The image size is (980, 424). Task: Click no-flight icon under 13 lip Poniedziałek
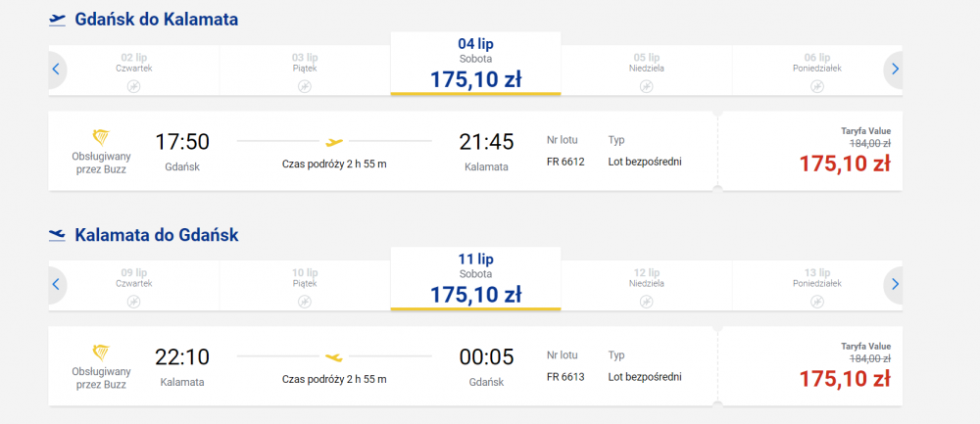click(x=817, y=303)
